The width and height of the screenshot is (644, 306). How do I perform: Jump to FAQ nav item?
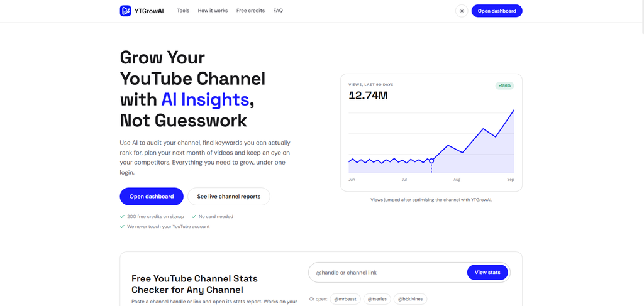pos(278,11)
